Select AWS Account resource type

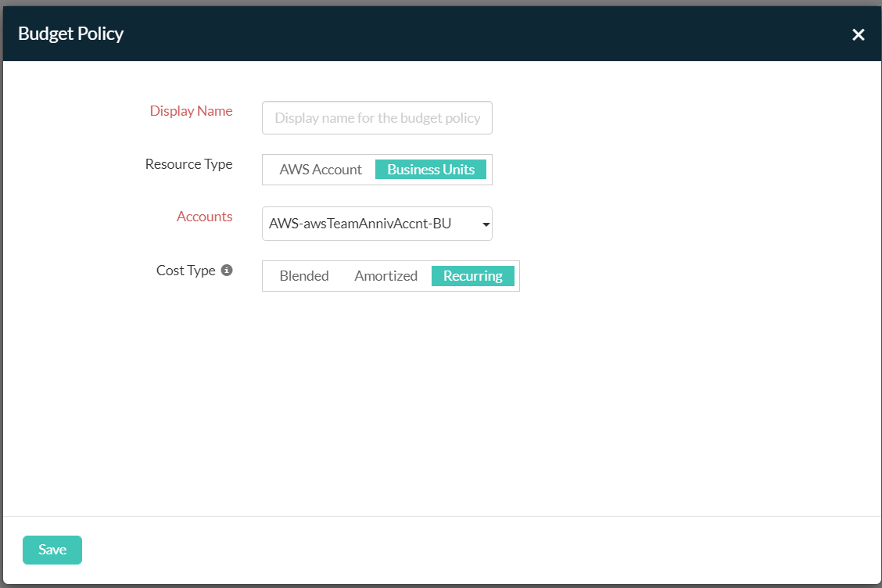(321, 170)
